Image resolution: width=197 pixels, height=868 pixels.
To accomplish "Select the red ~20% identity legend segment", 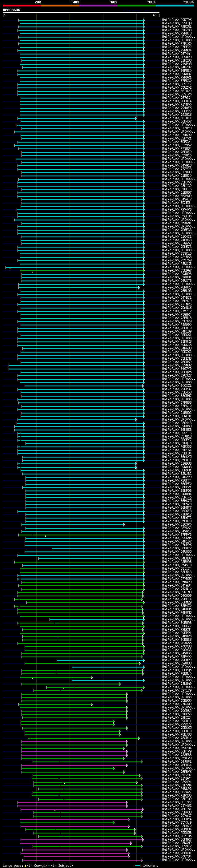I will 22,6.
